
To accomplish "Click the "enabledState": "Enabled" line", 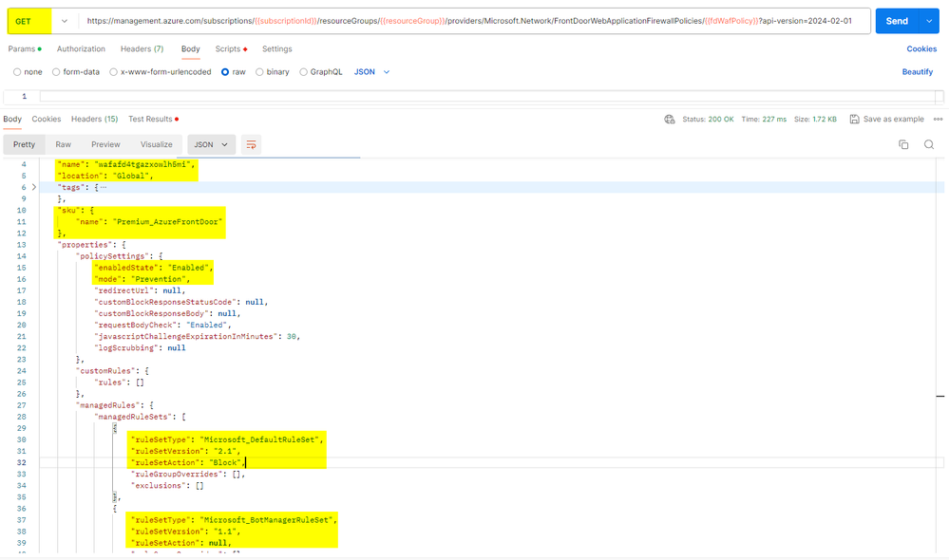I will tap(154, 268).
